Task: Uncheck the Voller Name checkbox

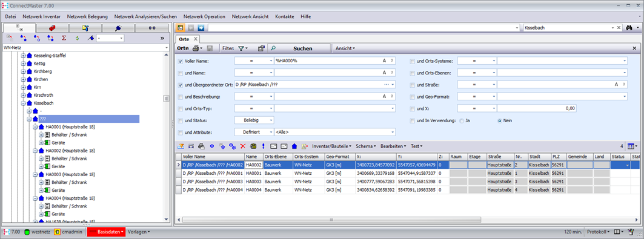Action: click(181, 61)
